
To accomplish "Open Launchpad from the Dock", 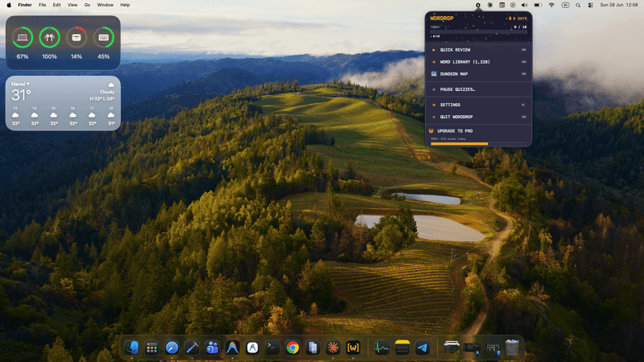I will [x=152, y=348].
